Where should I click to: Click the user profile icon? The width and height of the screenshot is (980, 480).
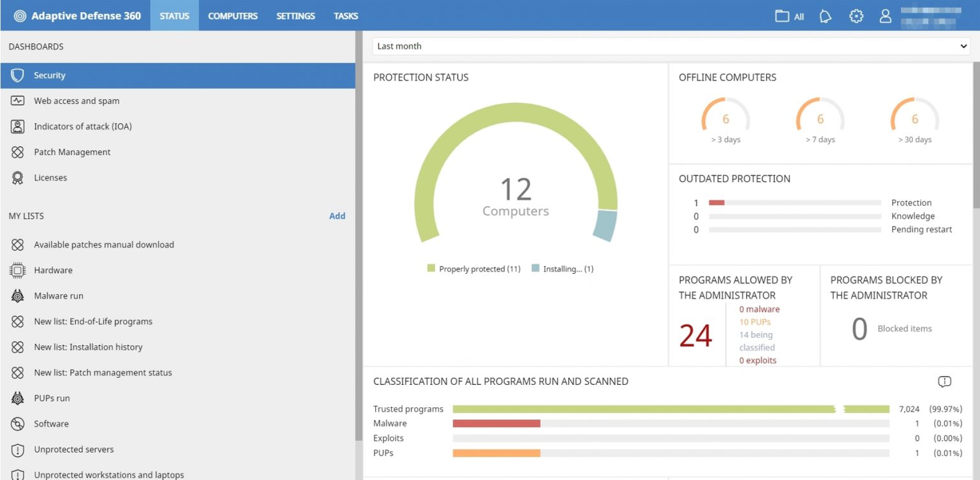[885, 16]
